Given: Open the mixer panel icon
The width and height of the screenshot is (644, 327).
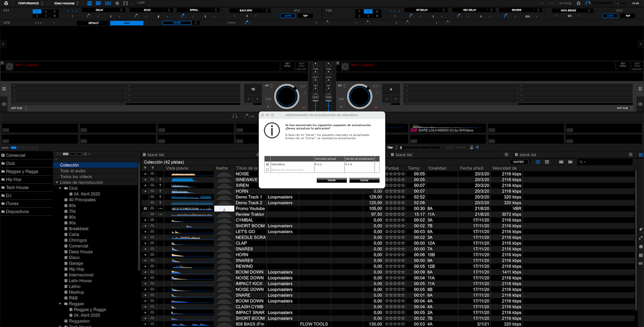Looking at the screenshot, I should coord(108,3).
